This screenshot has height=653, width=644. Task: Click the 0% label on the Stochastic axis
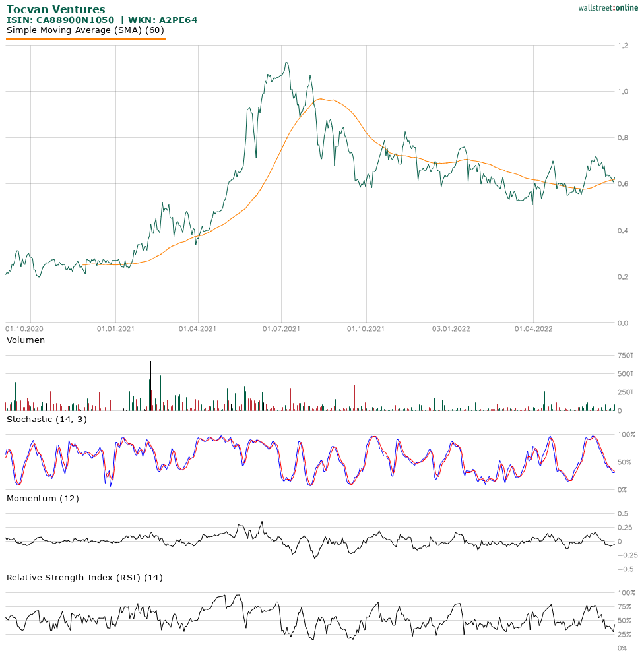pos(622,490)
